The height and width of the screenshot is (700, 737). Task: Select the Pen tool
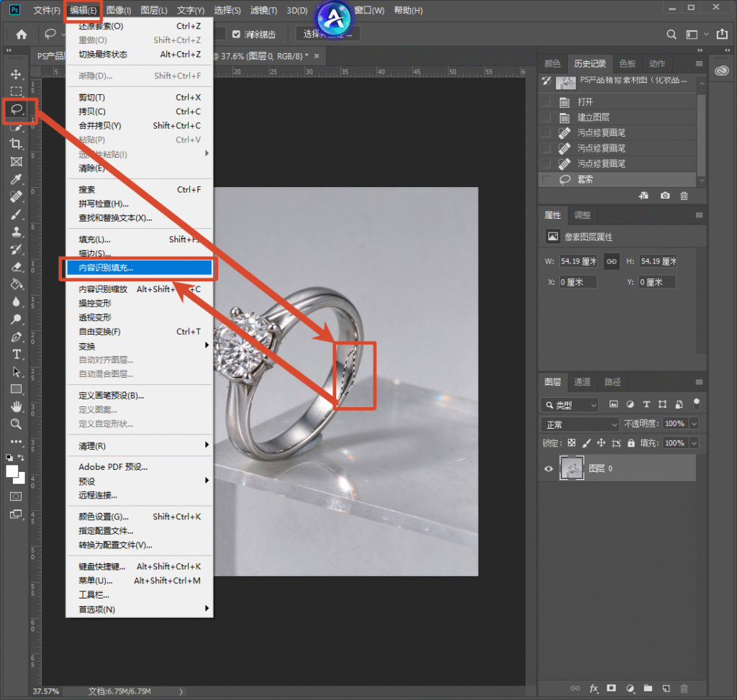(16, 337)
